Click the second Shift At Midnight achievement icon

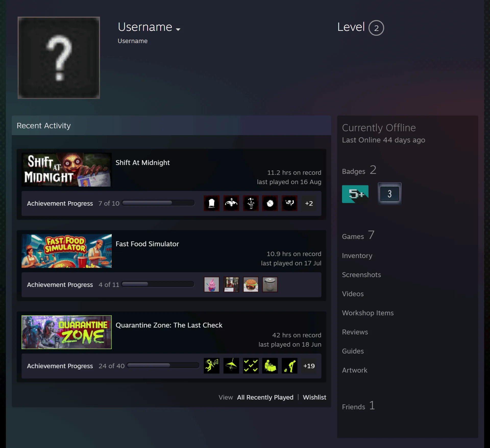tap(231, 203)
